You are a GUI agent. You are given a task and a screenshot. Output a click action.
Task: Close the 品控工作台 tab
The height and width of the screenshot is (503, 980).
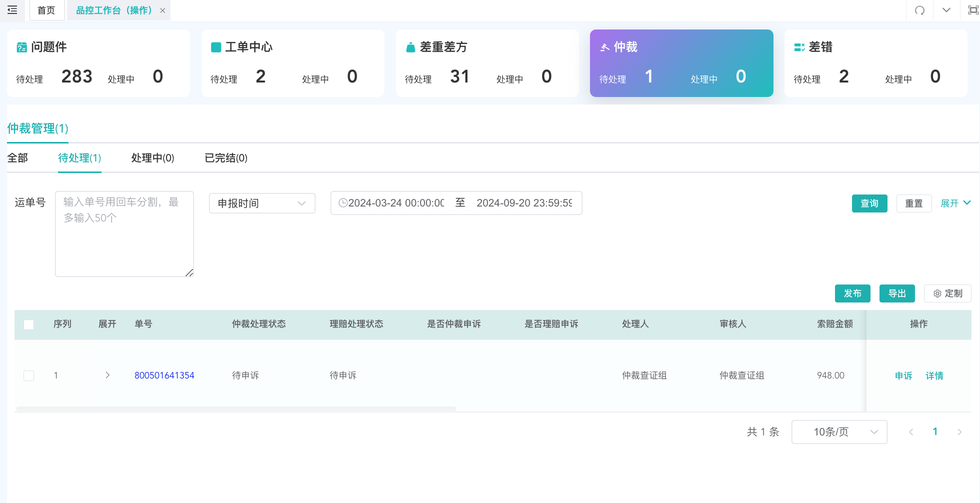coord(162,10)
